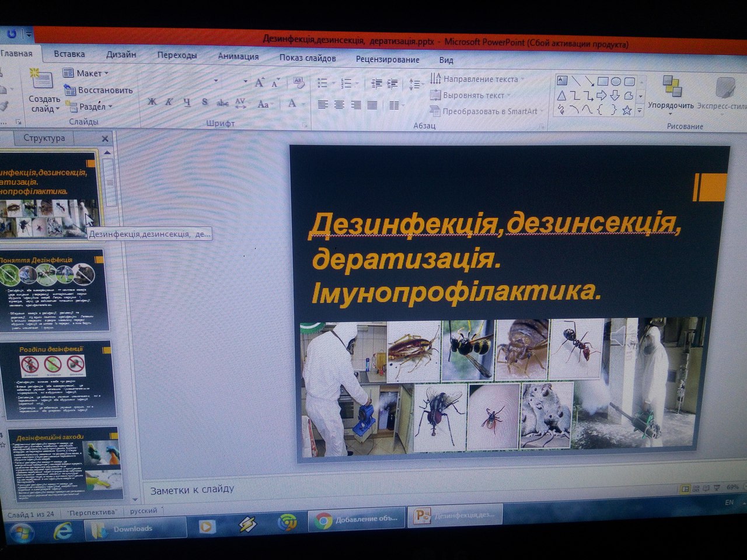Open change case (Aa) dropdown
This screenshot has width=747, height=560.
[264, 104]
